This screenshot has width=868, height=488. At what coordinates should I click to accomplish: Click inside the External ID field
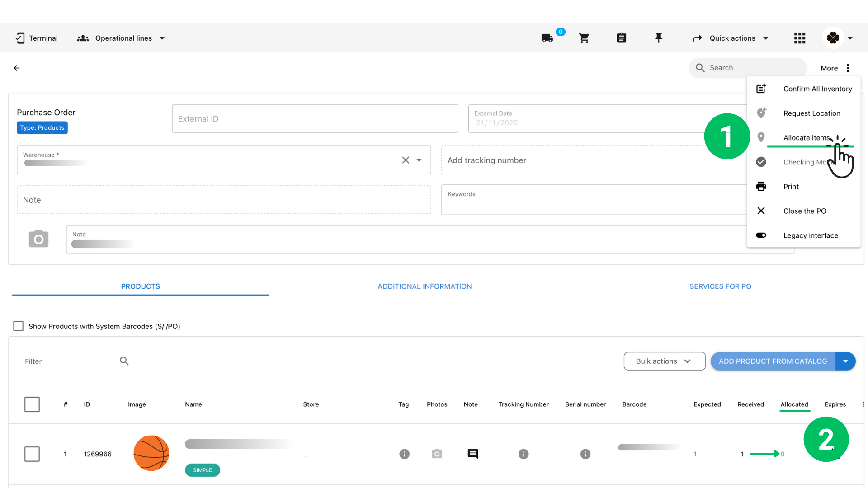[x=315, y=118]
